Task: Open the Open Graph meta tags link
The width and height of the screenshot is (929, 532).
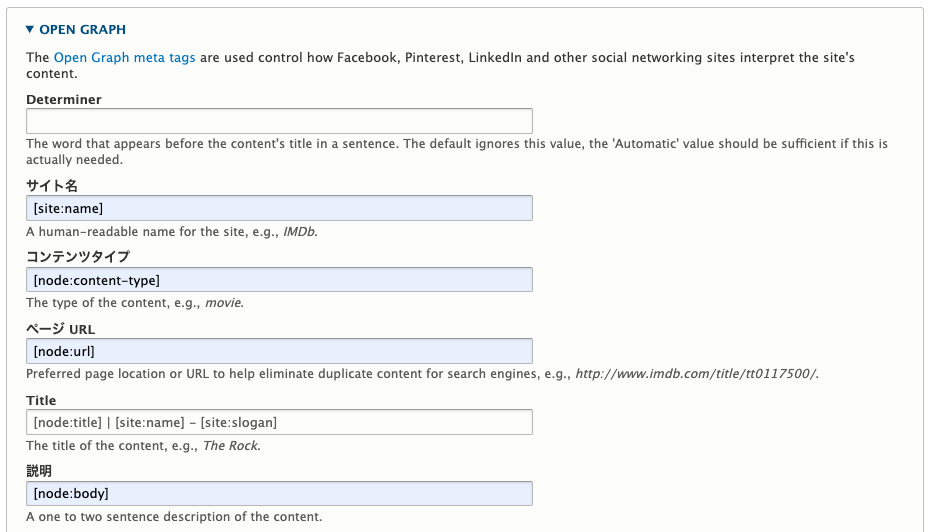Action: click(124, 57)
